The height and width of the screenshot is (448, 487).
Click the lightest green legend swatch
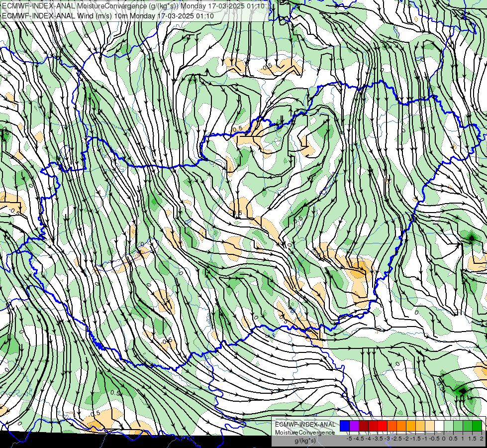(449, 426)
